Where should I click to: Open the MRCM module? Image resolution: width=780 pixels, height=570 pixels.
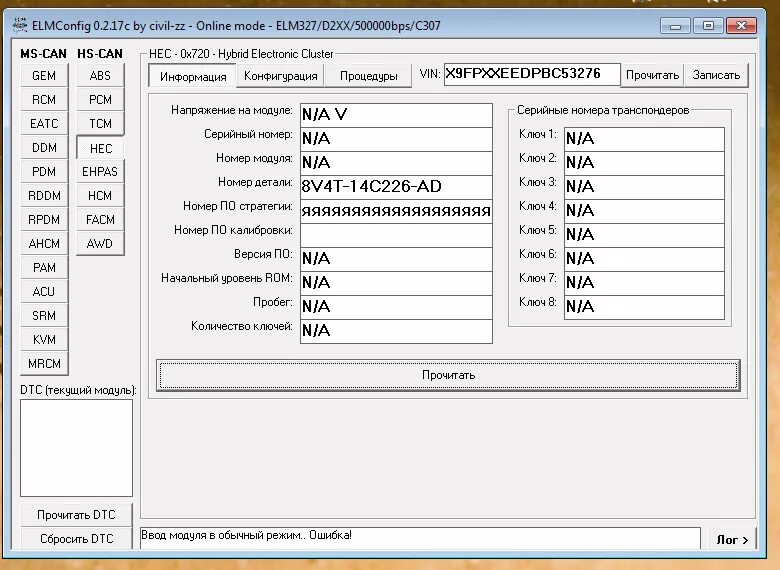(44, 364)
